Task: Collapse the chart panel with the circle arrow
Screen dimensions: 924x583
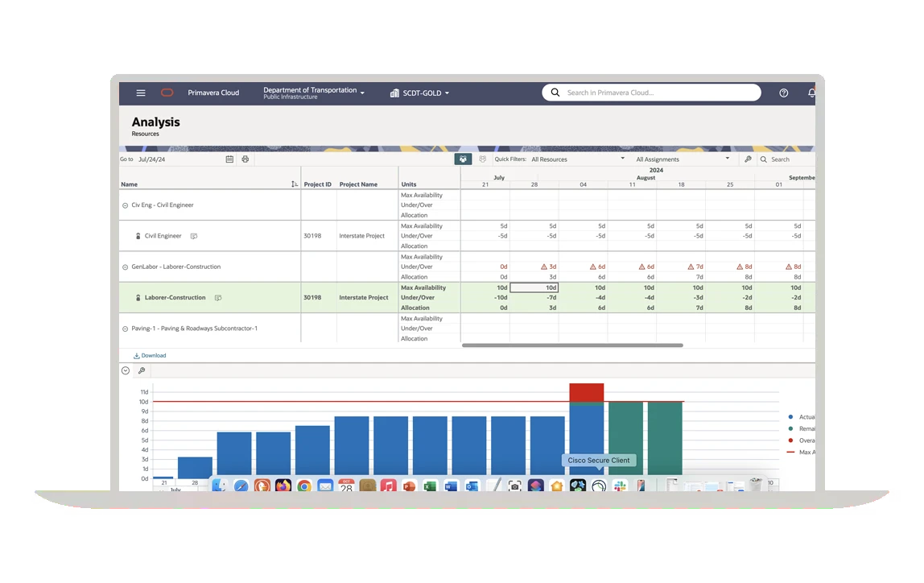Action: click(x=126, y=370)
